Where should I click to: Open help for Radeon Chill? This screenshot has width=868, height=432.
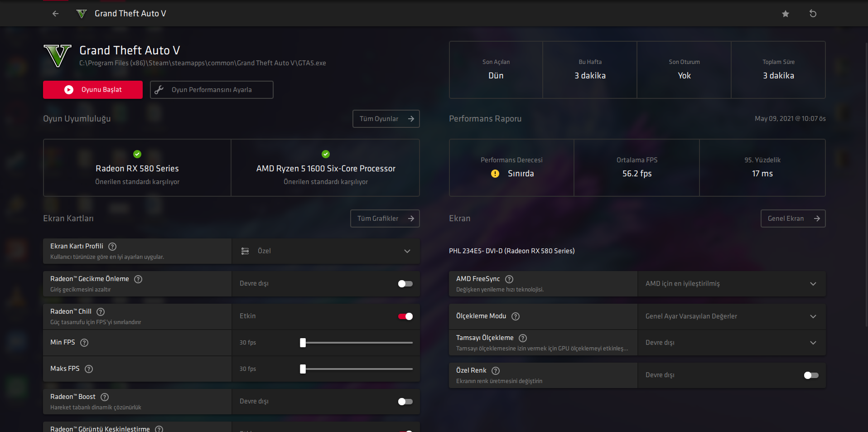[101, 311]
